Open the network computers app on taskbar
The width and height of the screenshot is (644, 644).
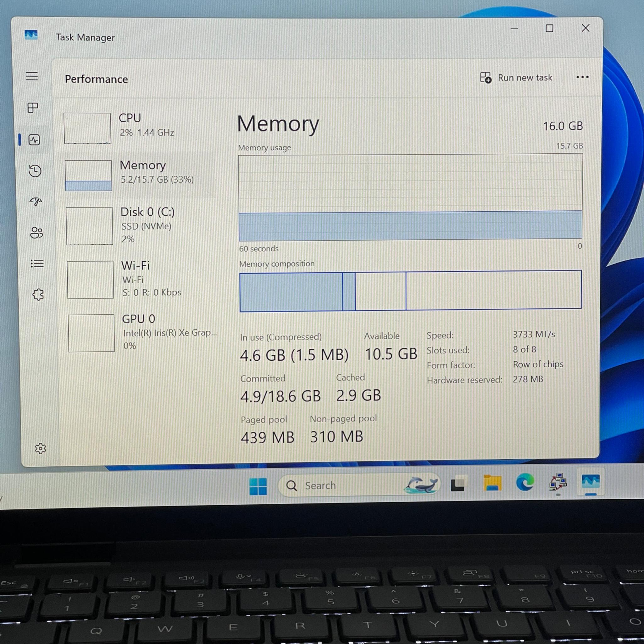pyautogui.click(x=558, y=482)
